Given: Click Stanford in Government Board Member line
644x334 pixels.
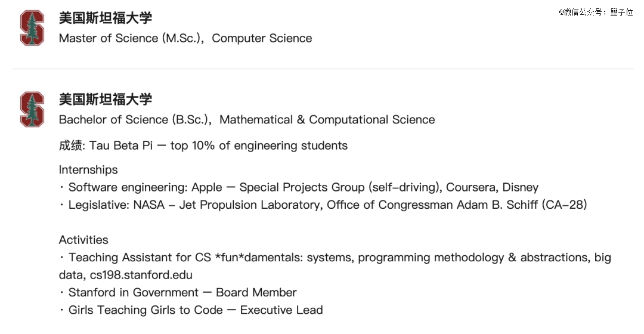Looking at the screenshot, I should [182, 292].
